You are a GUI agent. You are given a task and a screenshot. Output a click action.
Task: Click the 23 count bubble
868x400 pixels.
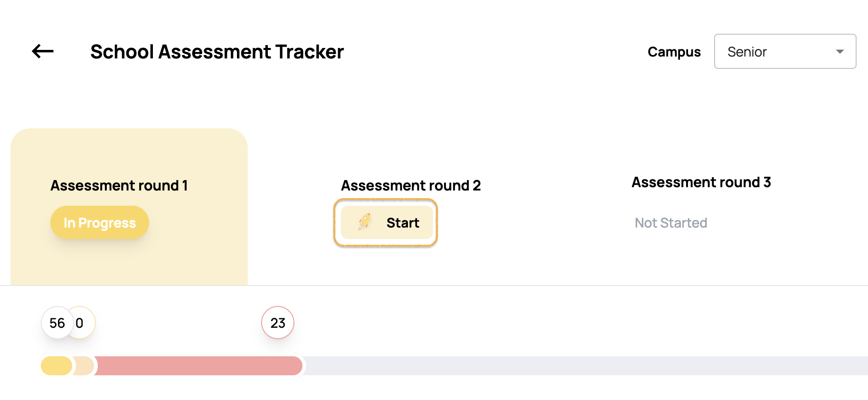pos(278,323)
